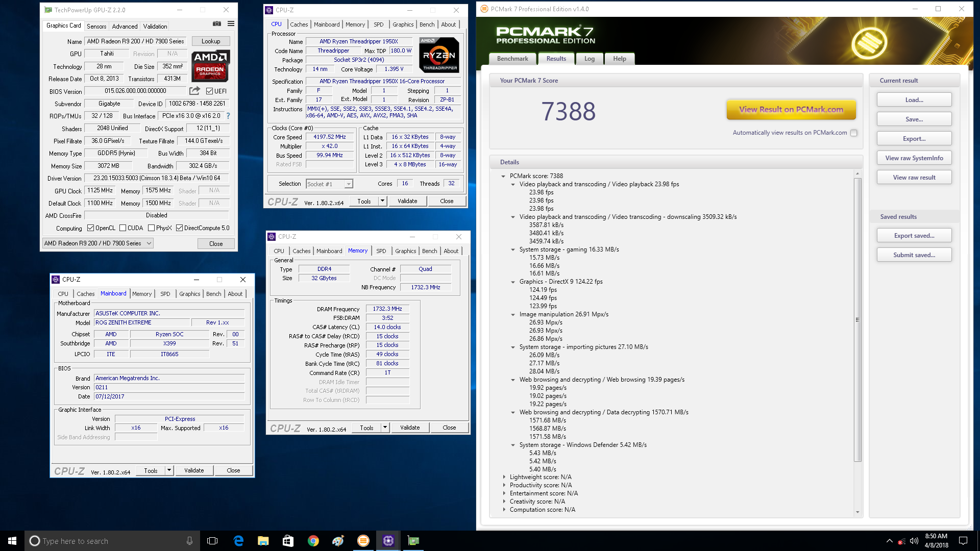
Task: Click View Result on PCMark.com button
Action: [x=791, y=109]
